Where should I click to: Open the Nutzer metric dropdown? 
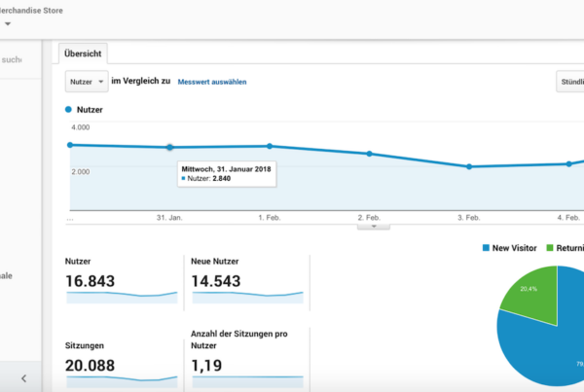(x=86, y=83)
